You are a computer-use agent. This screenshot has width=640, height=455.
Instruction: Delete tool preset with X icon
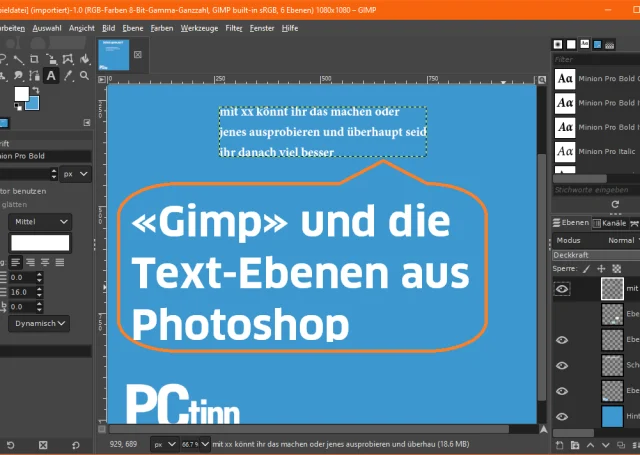point(43,445)
